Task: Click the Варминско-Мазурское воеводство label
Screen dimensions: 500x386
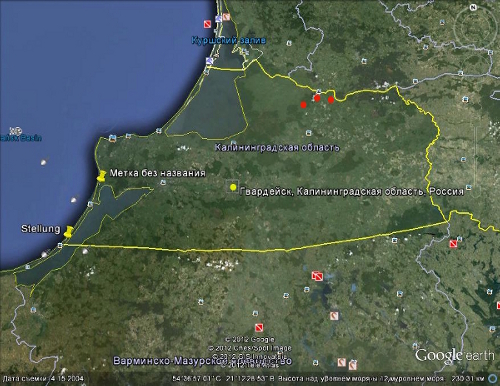Action: 203,361
